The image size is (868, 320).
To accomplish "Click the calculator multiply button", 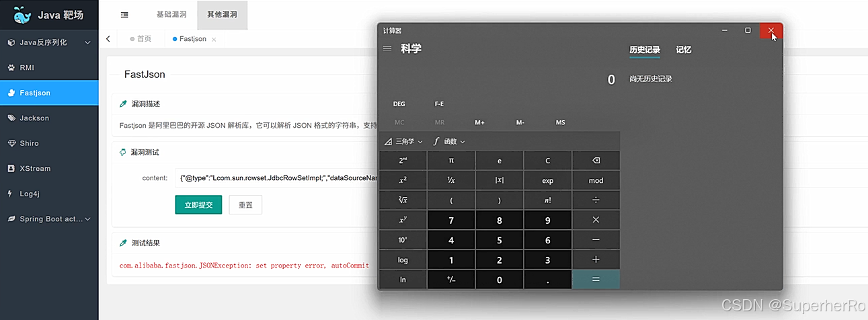I will pos(596,220).
